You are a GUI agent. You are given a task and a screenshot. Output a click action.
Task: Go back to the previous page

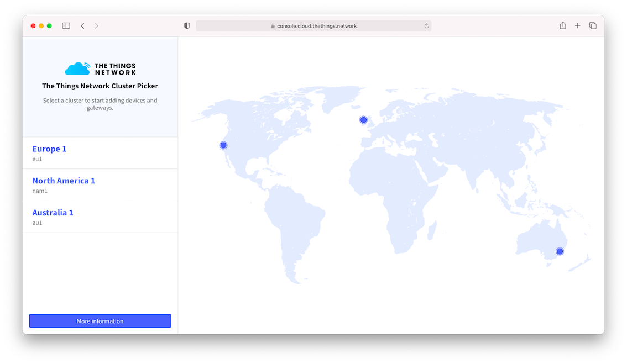pyautogui.click(x=82, y=26)
